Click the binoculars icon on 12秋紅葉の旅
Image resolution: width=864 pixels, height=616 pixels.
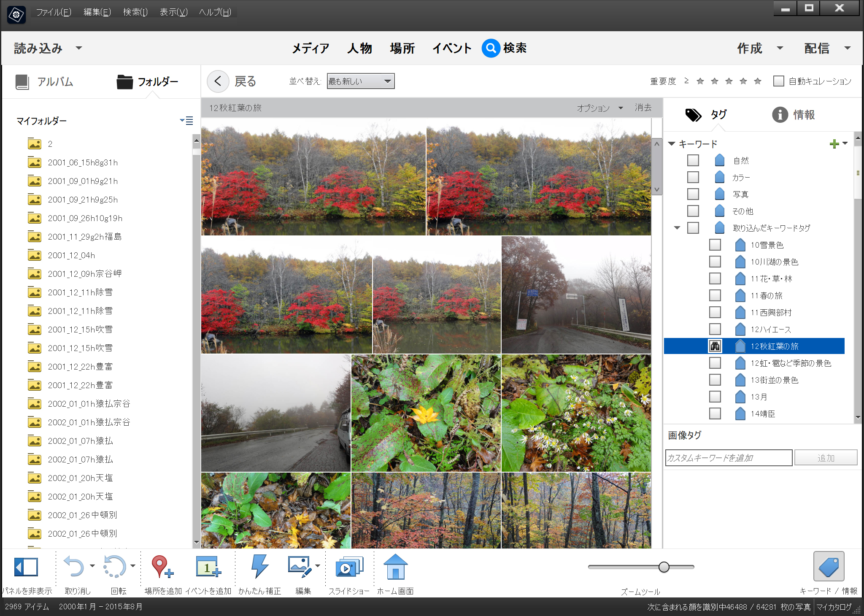click(715, 346)
